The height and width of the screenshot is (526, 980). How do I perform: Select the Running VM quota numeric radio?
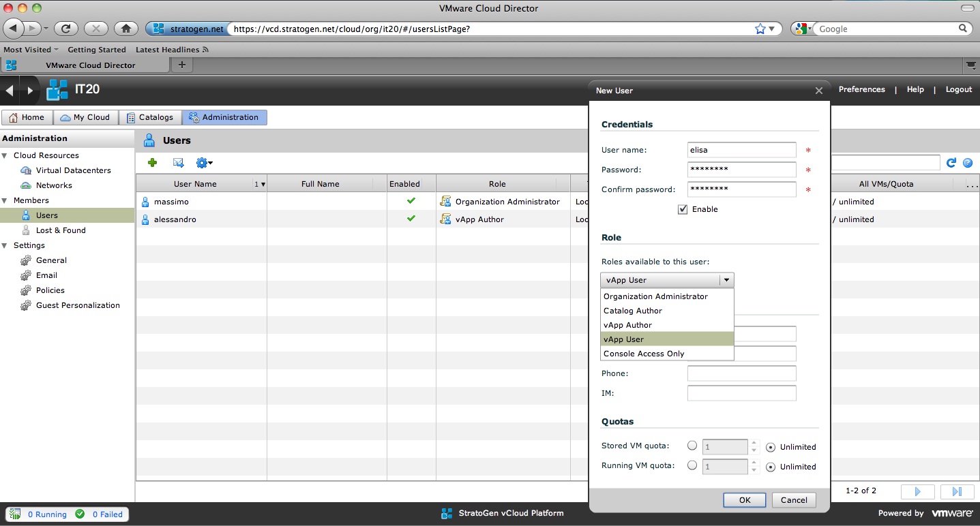tap(692, 465)
